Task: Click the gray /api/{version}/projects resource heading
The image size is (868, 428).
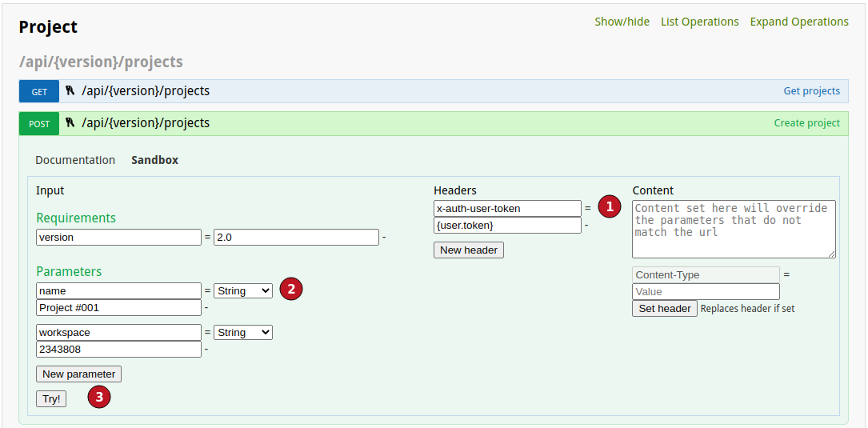Action: tap(101, 62)
